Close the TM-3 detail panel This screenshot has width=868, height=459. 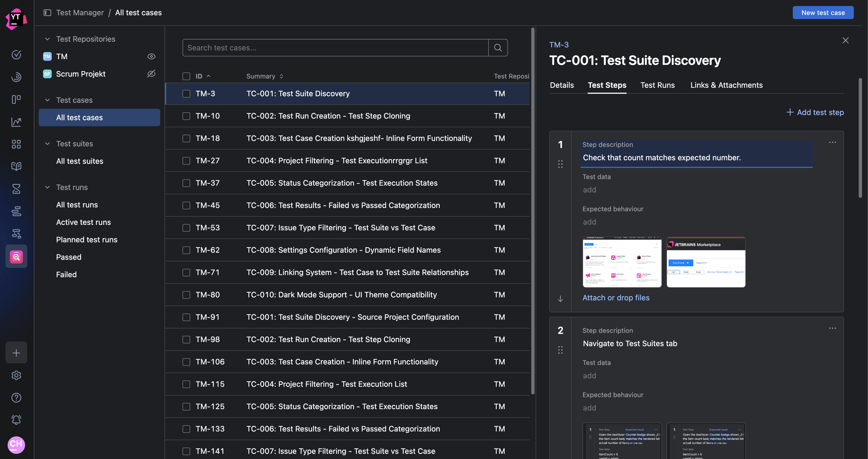click(x=845, y=40)
